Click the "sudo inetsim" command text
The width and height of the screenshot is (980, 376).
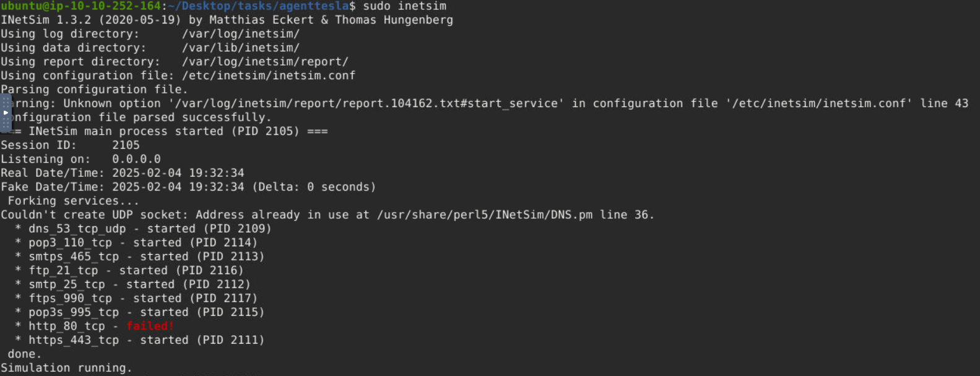tap(404, 6)
